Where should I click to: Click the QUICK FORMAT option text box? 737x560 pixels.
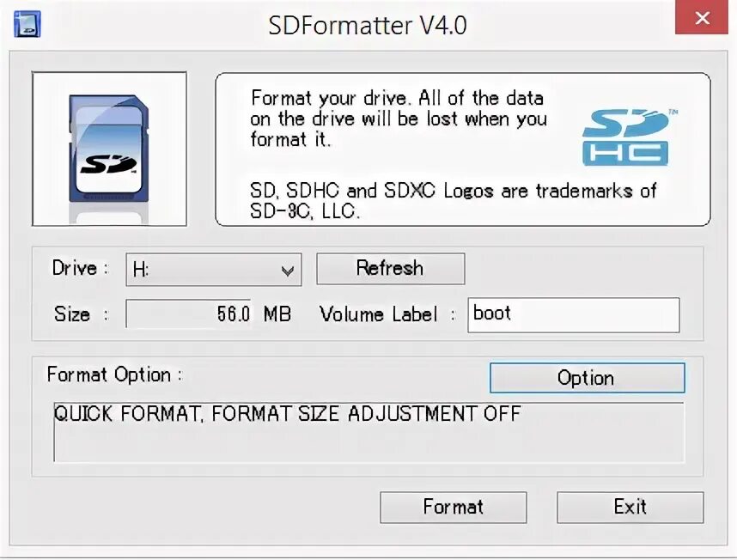(369, 432)
